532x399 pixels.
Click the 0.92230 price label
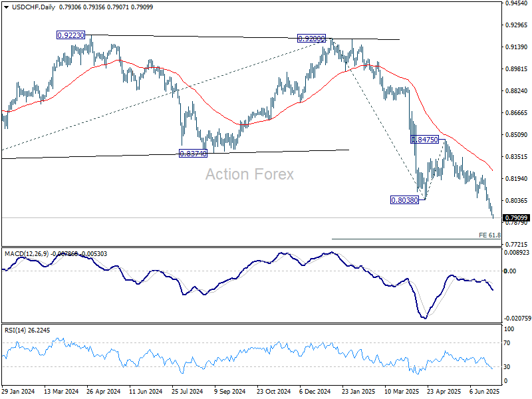point(70,35)
